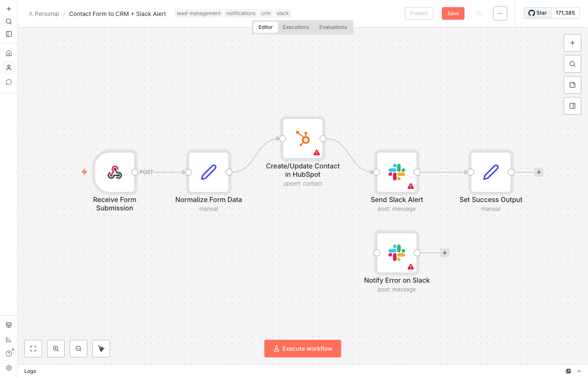This screenshot has height=378, width=588.
Task: Open the Send Slack Alert node
Action: 396,172
